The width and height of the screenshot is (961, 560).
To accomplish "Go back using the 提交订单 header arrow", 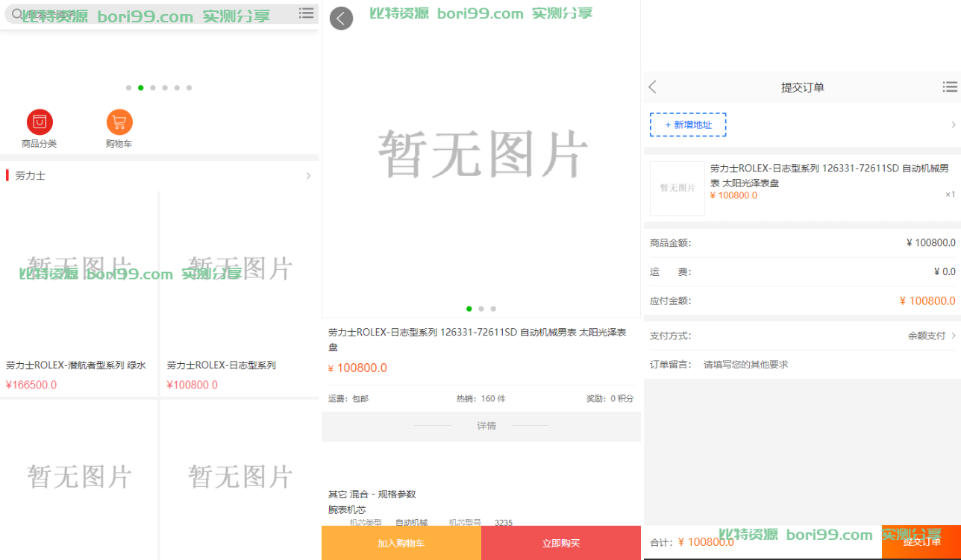I will click(652, 87).
